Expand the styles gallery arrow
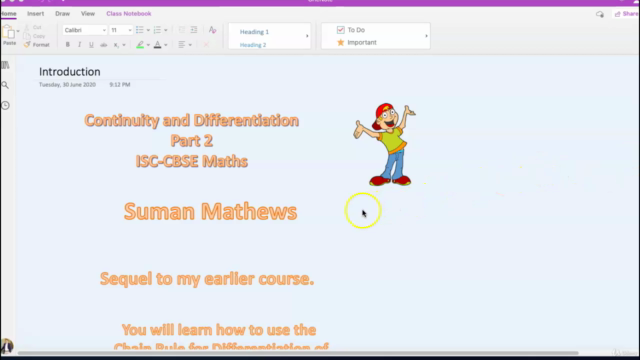Viewport: 640px width, 360px height. (307, 36)
